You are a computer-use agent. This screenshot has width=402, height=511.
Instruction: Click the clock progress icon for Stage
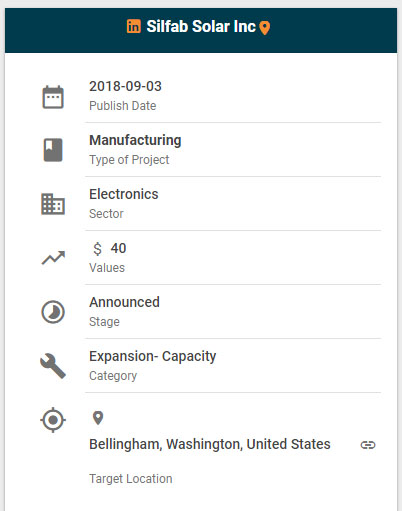tap(53, 312)
